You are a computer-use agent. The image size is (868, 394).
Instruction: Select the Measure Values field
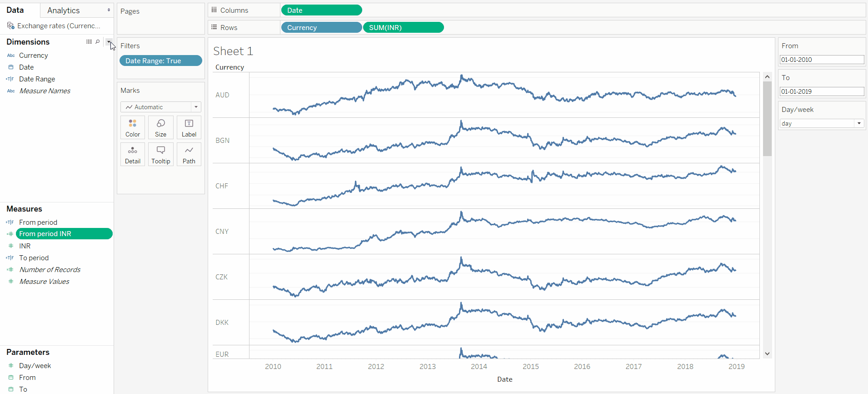coord(45,282)
